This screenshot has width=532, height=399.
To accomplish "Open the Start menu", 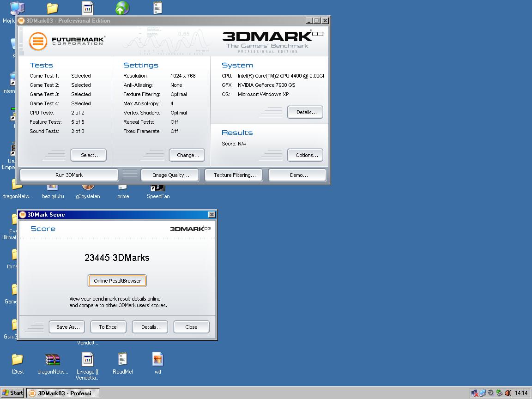I will [x=12, y=393].
